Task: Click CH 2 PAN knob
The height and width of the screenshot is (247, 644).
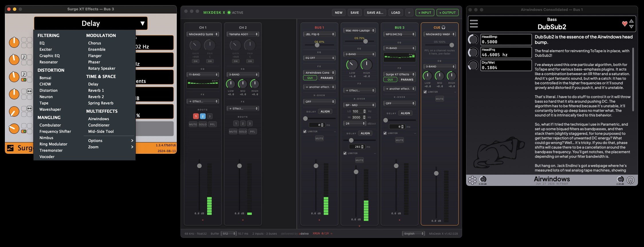Action: click(250, 45)
